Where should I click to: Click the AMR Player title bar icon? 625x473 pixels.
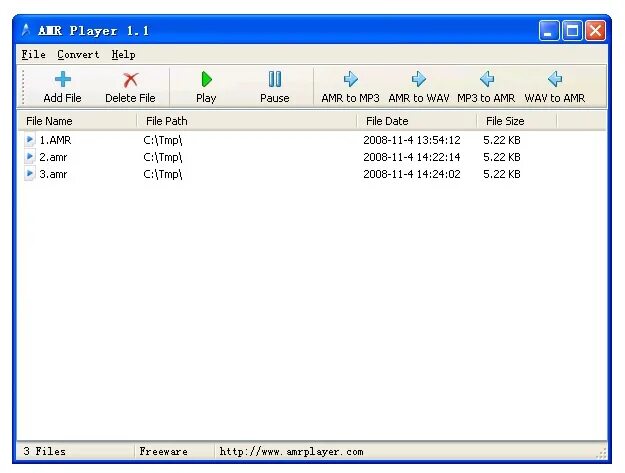pyautogui.click(x=26, y=30)
